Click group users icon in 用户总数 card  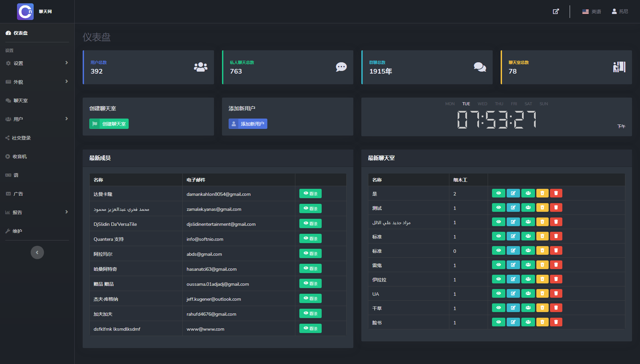pyautogui.click(x=200, y=67)
